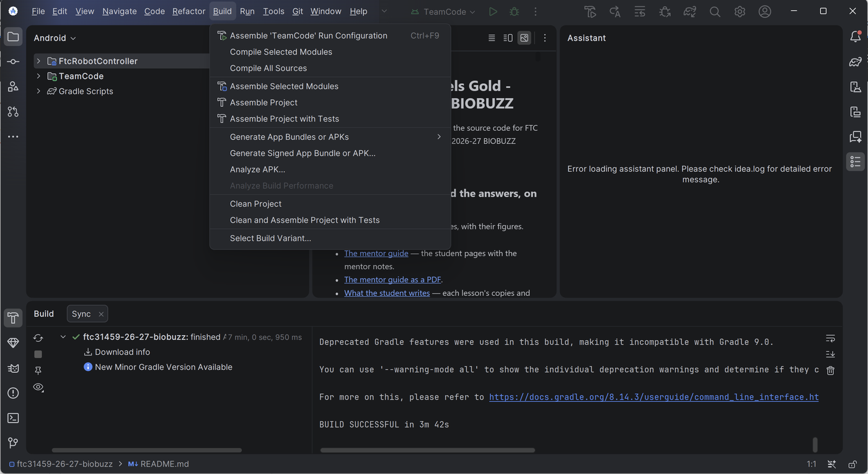Expand the TeamCode module node
Image resolution: width=868 pixels, height=474 pixels.
pyautogui.click(x=38, y=76)
